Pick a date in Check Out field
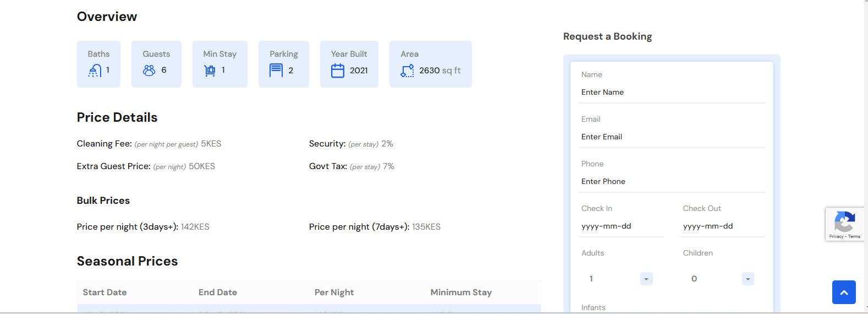The width and height of the screenshot is (868, 314). [x=722, y=226]
